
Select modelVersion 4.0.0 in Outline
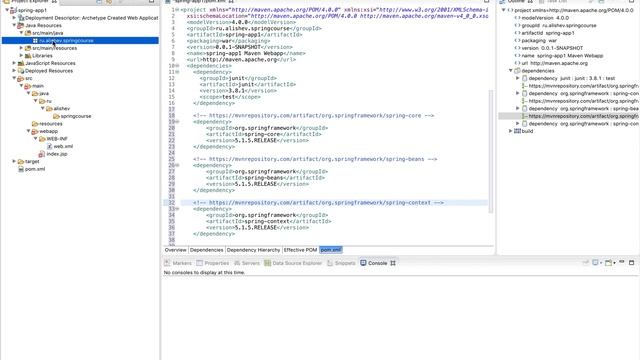[545, 18]
